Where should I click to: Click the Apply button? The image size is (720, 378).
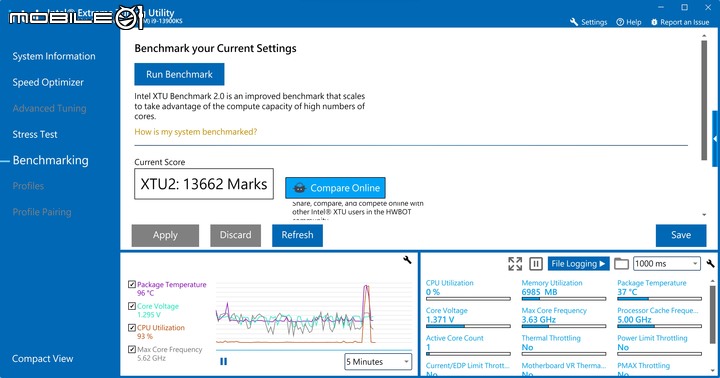pyautogui.click(x=165, y=235)
